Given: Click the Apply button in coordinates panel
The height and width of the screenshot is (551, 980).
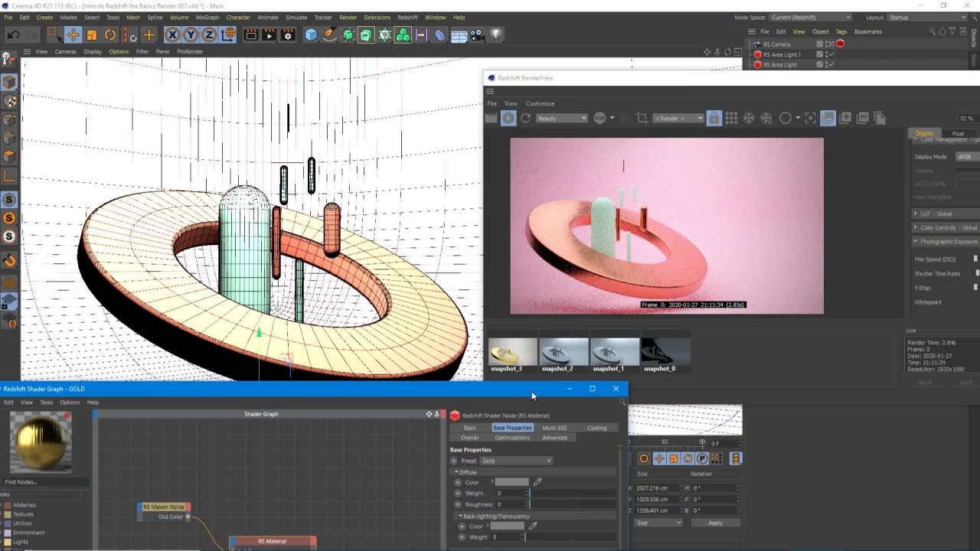Looking at the screenshot, I should 715,523.
